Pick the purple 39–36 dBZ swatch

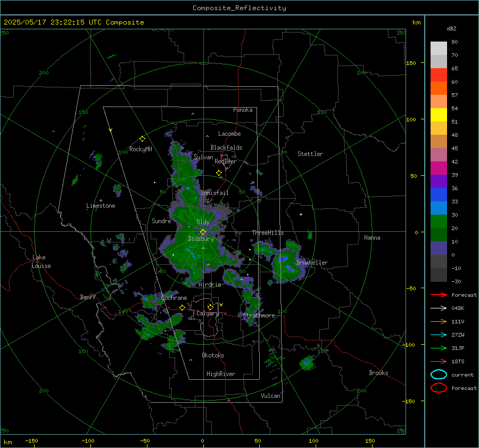coord(439,181)
